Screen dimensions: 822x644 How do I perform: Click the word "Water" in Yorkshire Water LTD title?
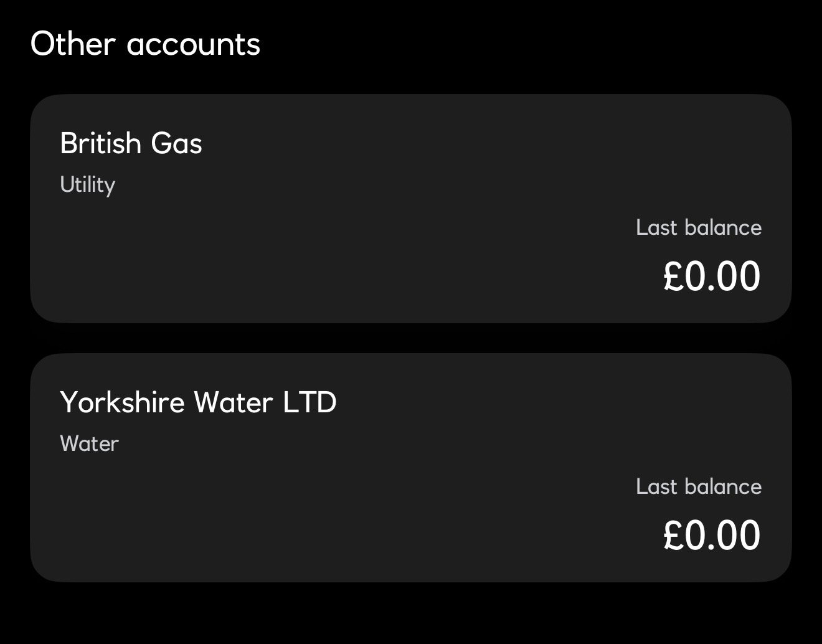pos(234,402)
